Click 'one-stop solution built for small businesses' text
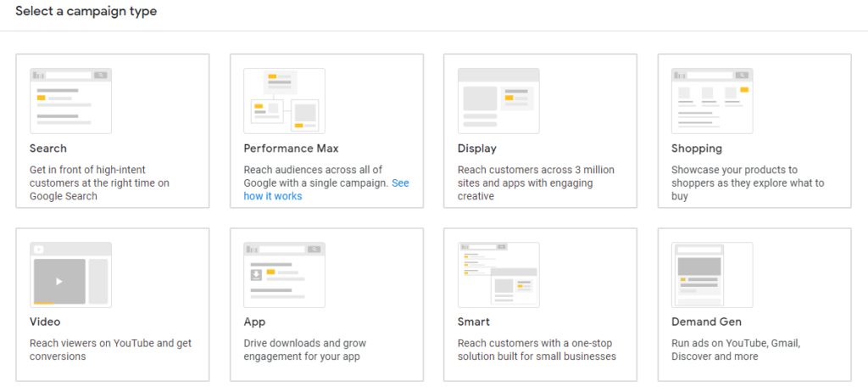868x387 pixels. click(537, 350)
